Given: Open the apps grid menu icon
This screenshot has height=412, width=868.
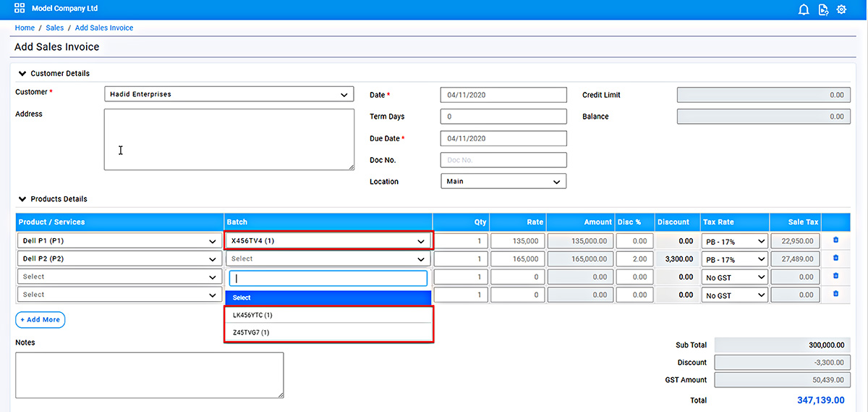Looking at the screenshot, I should coord(20,9).
